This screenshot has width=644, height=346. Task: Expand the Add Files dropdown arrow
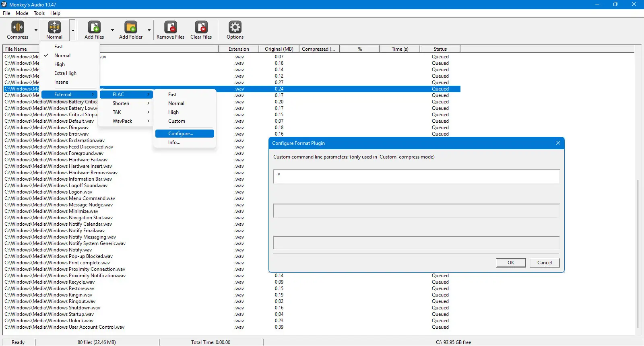pyautogui.click(x=112, y=30)
